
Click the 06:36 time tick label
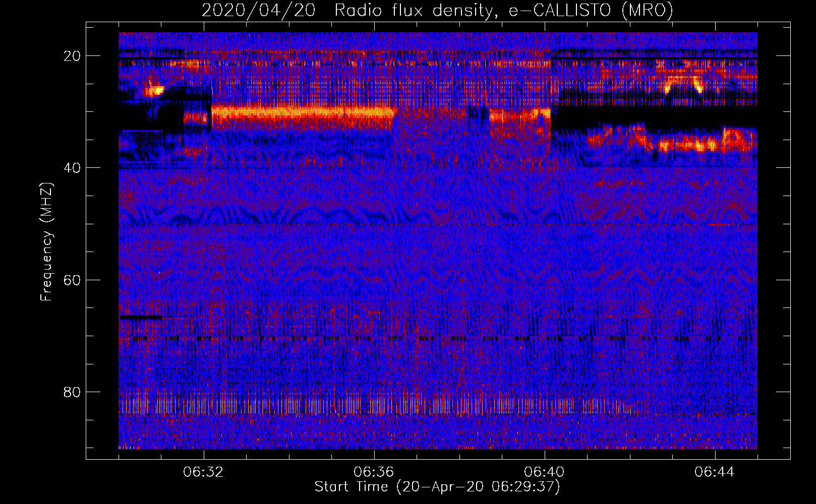tap(374, 472)
